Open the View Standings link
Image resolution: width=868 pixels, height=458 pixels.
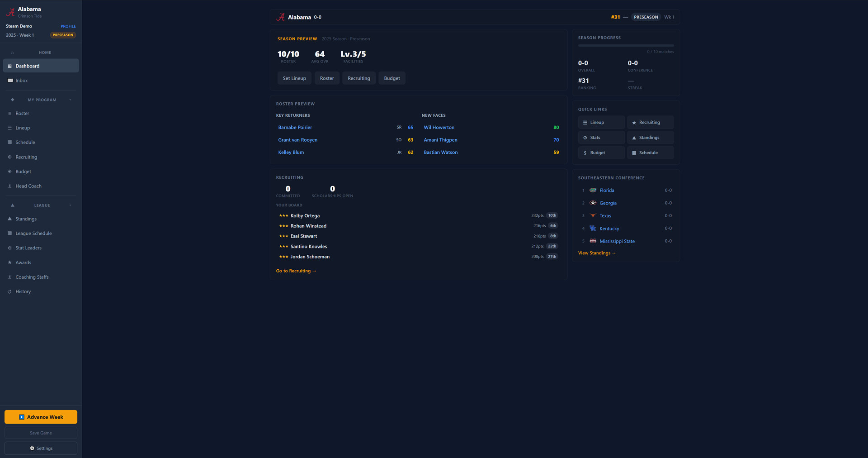point(597,253)
